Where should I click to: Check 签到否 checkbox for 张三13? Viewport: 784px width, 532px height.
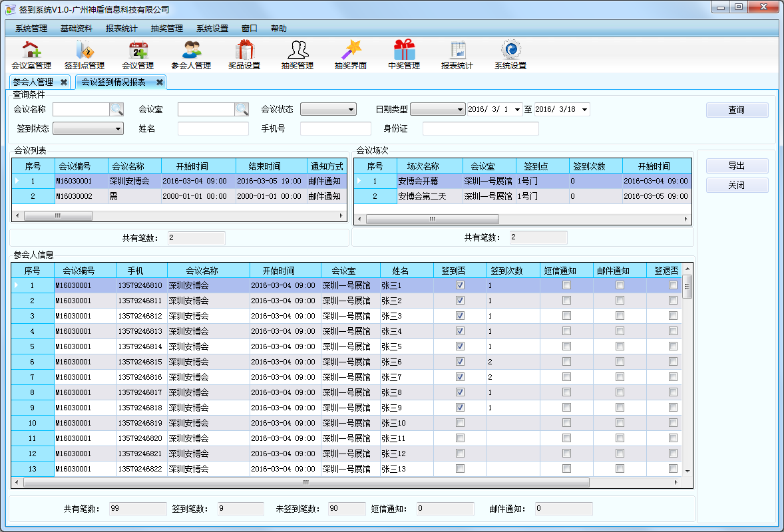pos(460,469)
